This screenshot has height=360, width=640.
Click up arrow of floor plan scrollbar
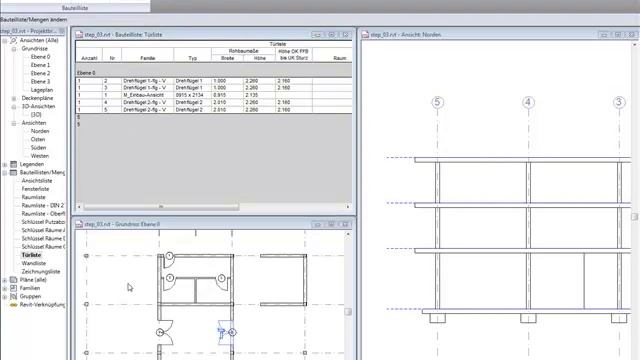coord(348,234)
